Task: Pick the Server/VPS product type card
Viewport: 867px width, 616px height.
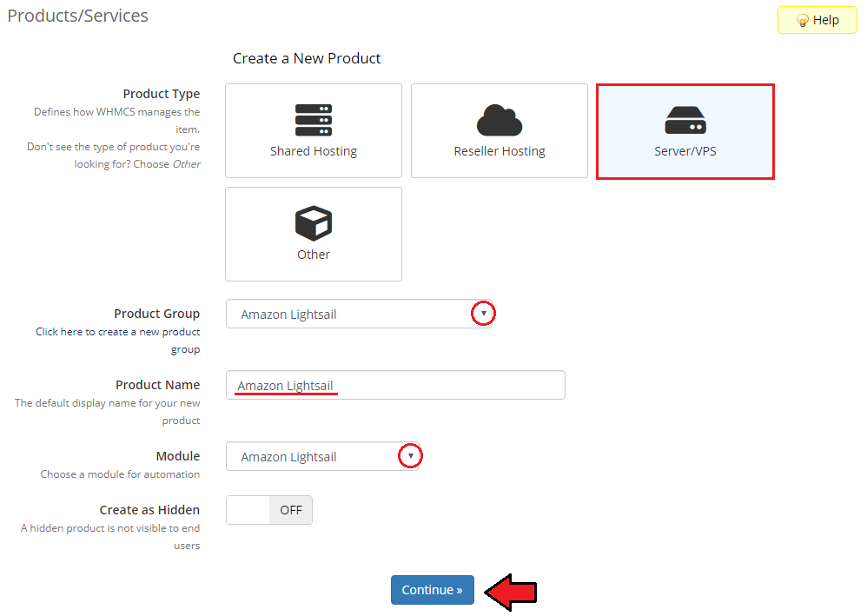Action: click(685, 131)
